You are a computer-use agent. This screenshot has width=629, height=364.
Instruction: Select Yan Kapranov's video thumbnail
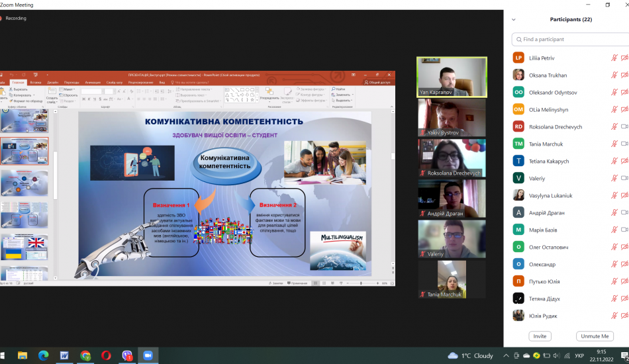[452, 77]
